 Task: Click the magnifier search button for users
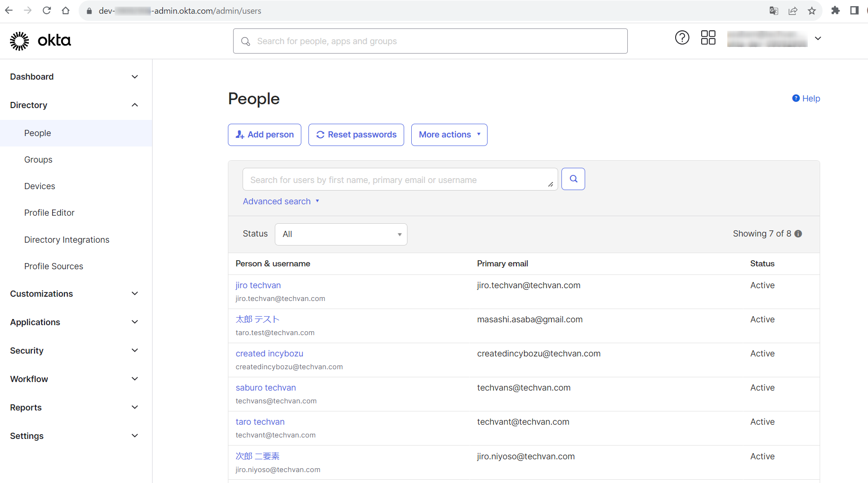[x=573, y=179]
